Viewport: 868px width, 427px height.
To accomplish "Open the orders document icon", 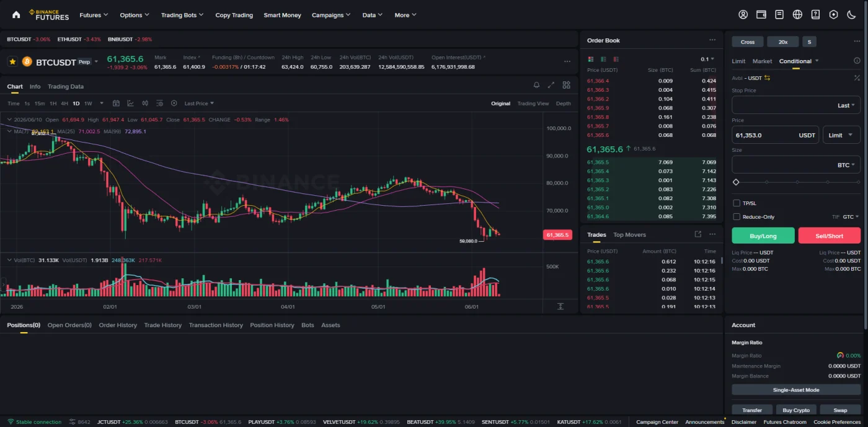I will (779, 15).
